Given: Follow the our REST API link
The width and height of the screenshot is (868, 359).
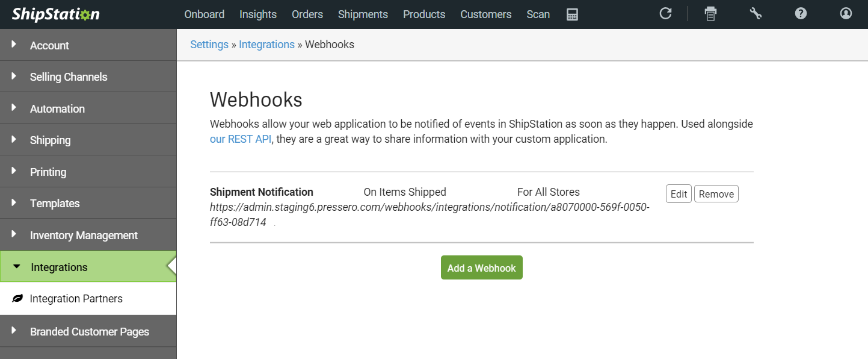Looking at the screenshot, I should point(241,139).
